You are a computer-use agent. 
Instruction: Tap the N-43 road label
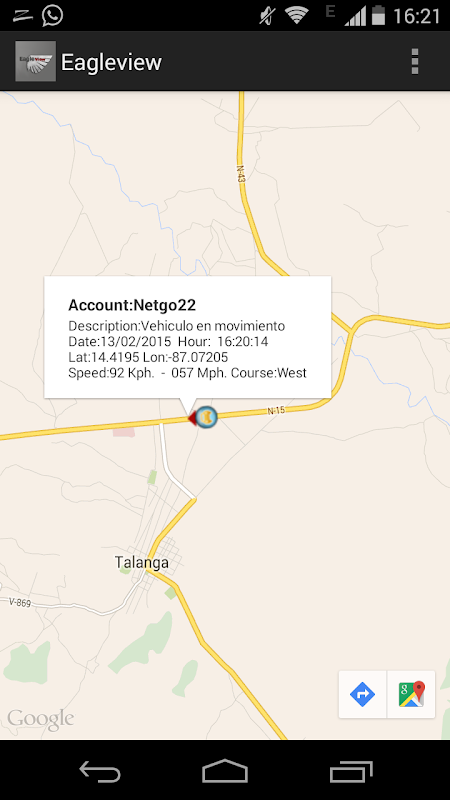click(241, 174)
